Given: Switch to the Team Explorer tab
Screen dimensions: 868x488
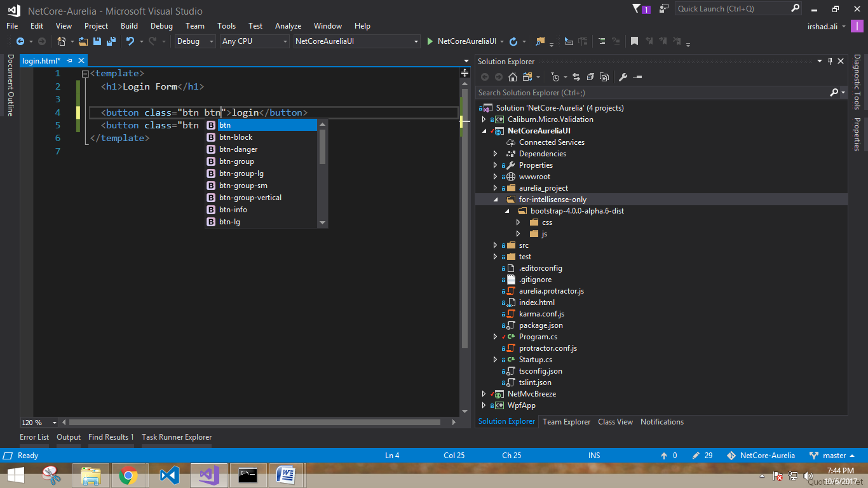Looking at the screenshot, I should [566, 422].
